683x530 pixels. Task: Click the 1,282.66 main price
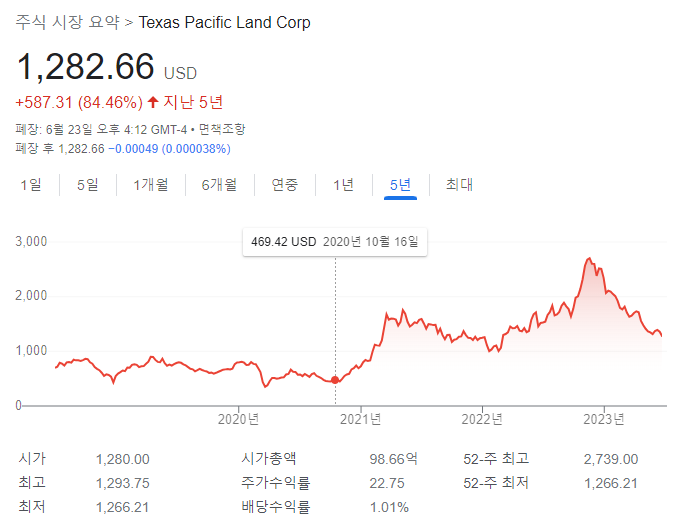(85, 67)
